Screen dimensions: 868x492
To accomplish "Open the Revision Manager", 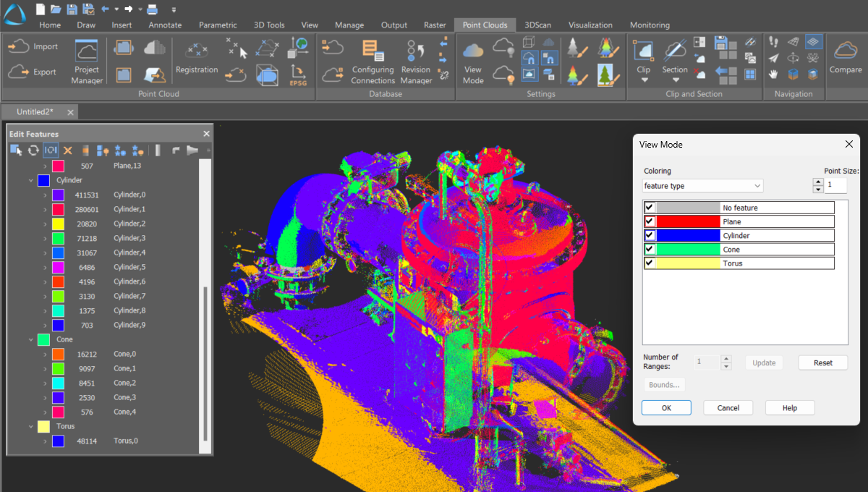I will pos(415,61).
